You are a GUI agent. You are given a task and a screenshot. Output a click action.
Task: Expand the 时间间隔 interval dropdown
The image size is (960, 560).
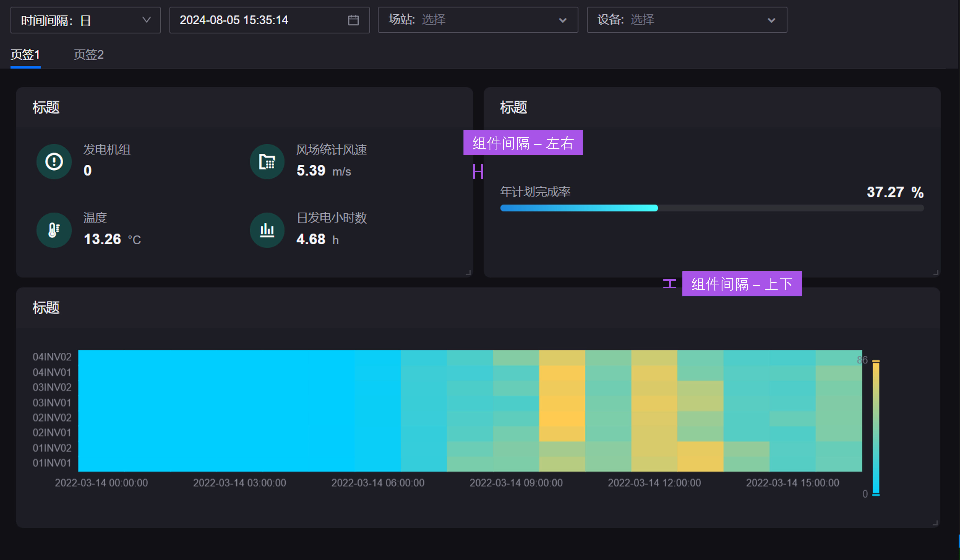[85, 20]
